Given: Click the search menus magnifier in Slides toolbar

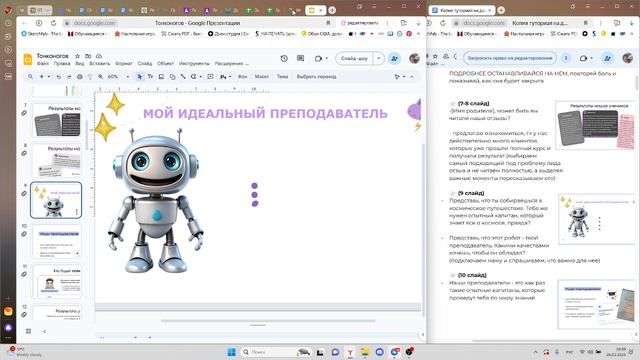Looking at the screenshot, I should (x=30, y=76).
